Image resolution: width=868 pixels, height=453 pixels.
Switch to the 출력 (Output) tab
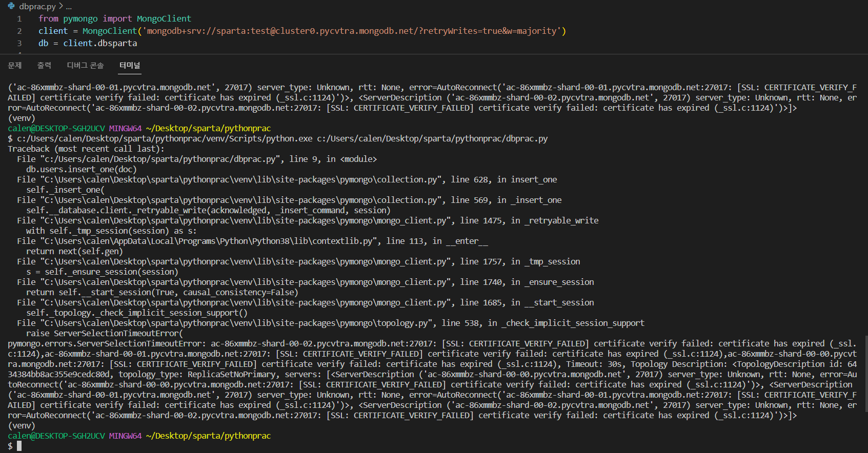tap(44, 65)
